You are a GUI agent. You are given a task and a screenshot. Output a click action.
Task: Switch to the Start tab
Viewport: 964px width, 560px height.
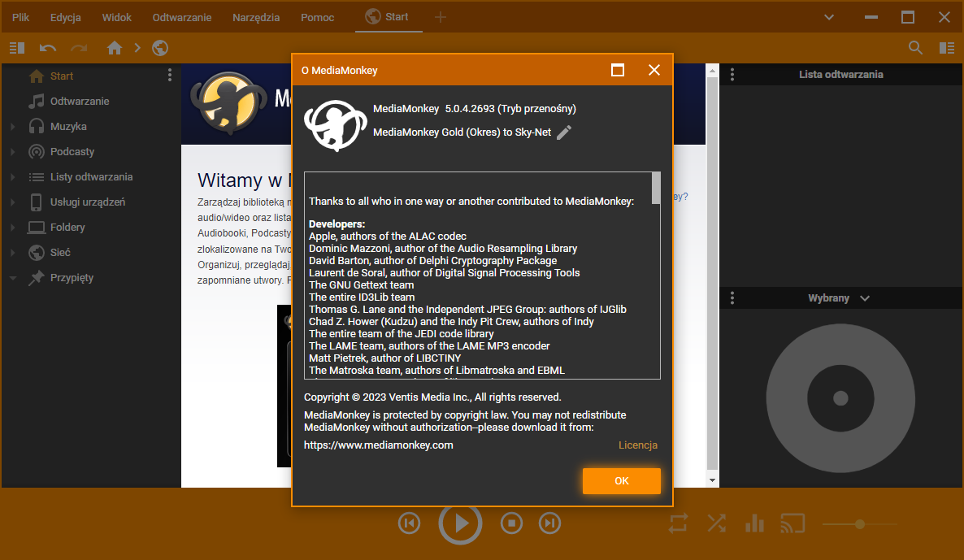point(388,17)
